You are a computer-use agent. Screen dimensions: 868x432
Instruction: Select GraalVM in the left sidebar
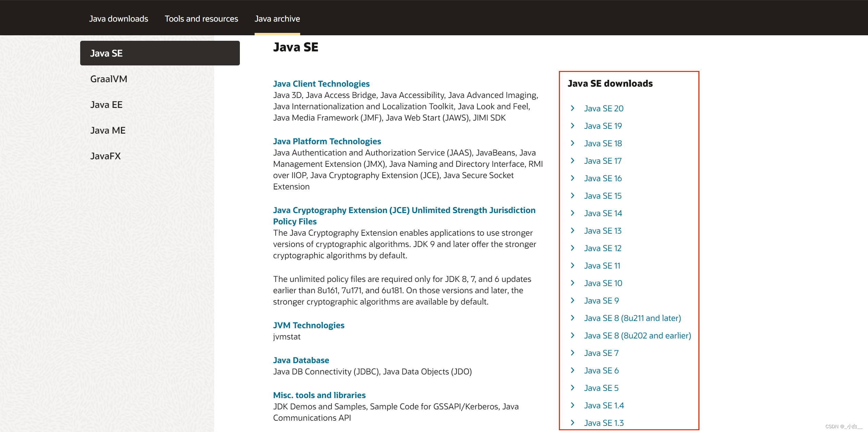coord(109,79)
